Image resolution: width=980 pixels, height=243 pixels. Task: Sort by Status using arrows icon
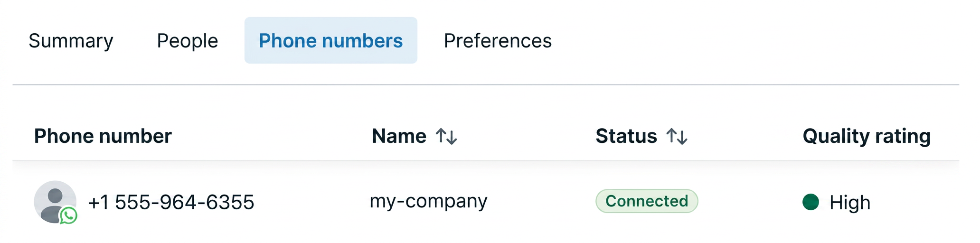[x=677, y=136]
